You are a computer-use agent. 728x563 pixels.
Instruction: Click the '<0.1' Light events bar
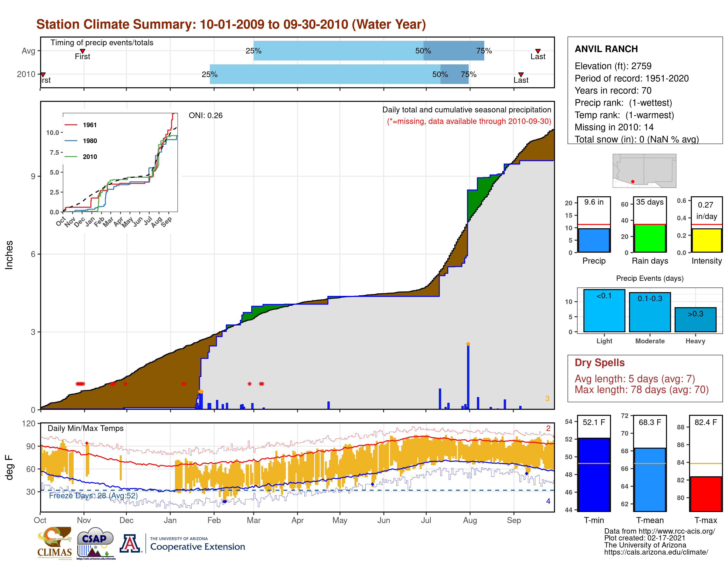click(604, 310)
